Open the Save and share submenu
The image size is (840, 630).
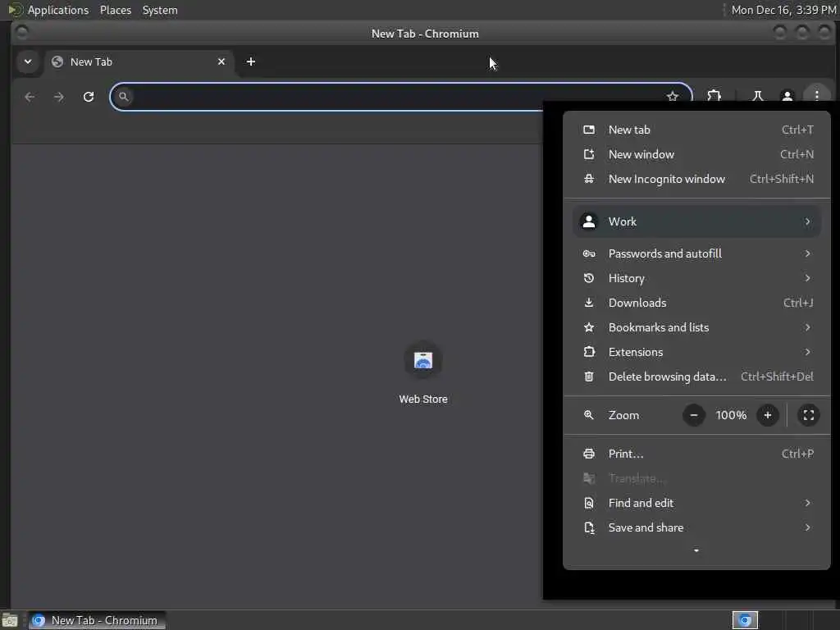point(696,527)
